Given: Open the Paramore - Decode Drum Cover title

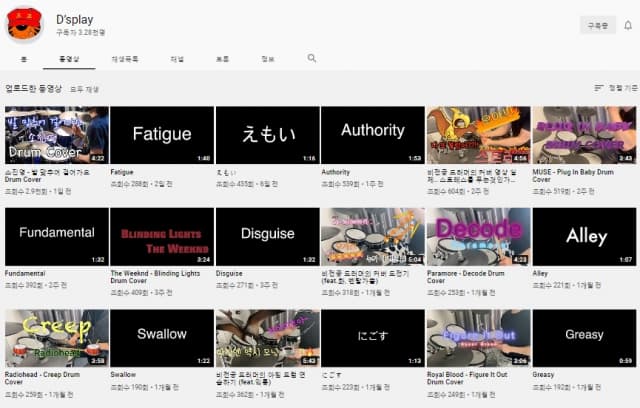Looking at the screenshot, I should [465, 277].
